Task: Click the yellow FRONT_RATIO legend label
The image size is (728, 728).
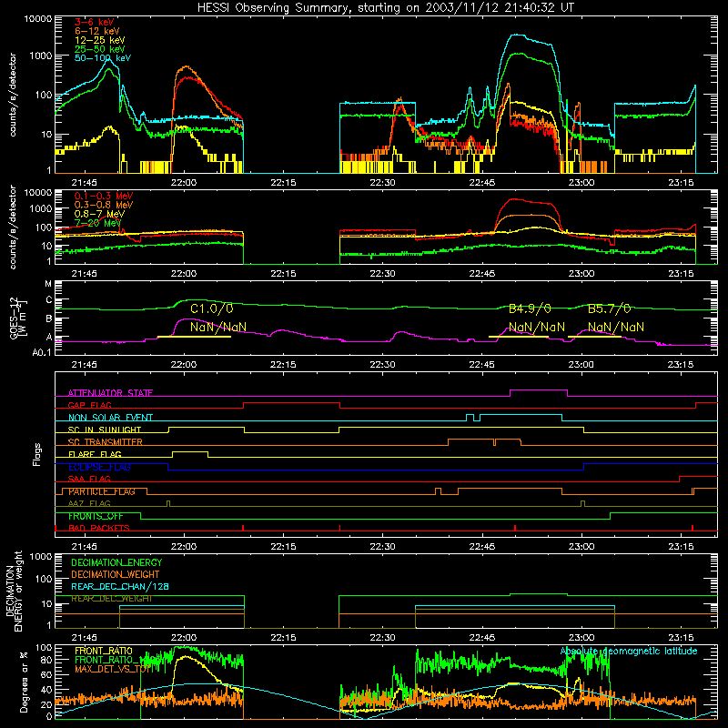Action: [104, 651]
